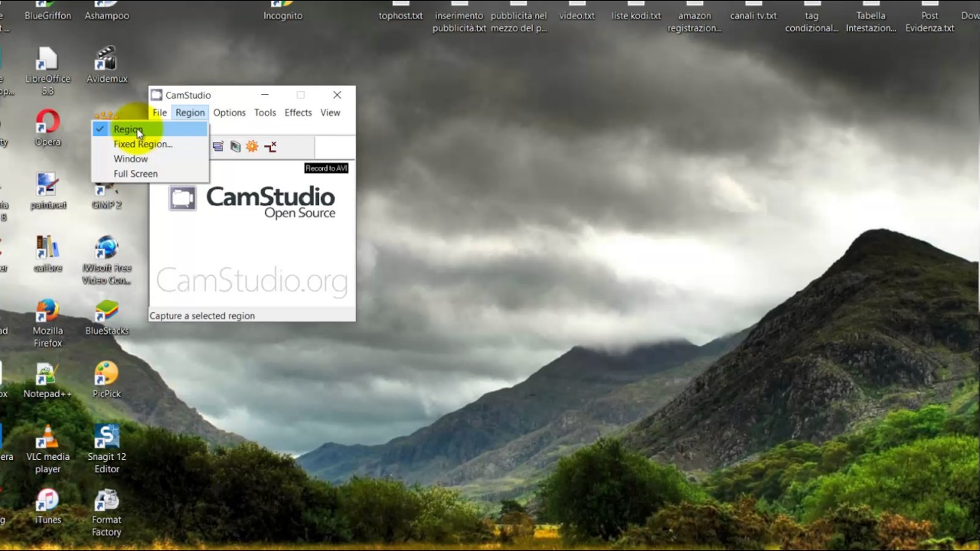
Task: Click the orange sun record-mode toolbar icon
Action: click(x=252, y=146)
